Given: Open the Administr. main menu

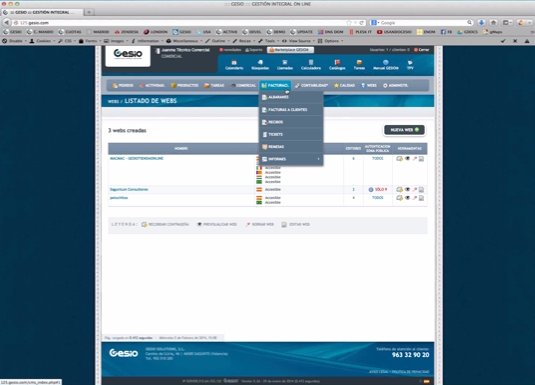Looking at the screenshot, I should [395, 85].
